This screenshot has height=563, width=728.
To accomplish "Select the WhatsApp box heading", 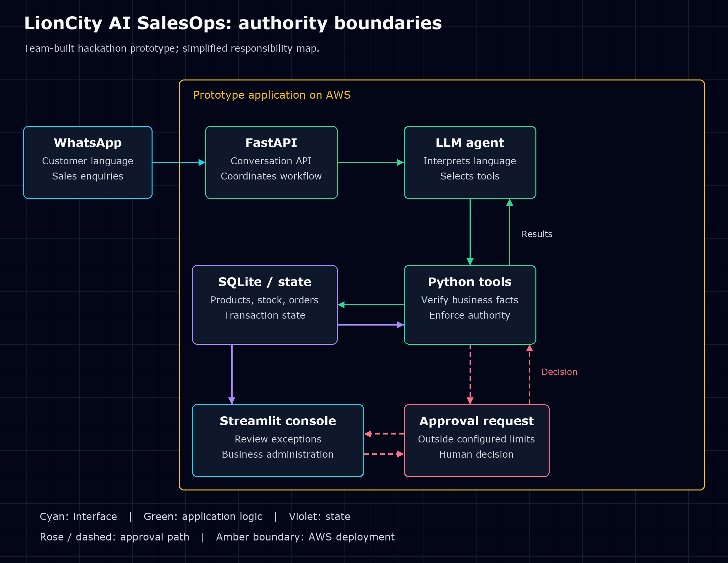I will (88, 143).
